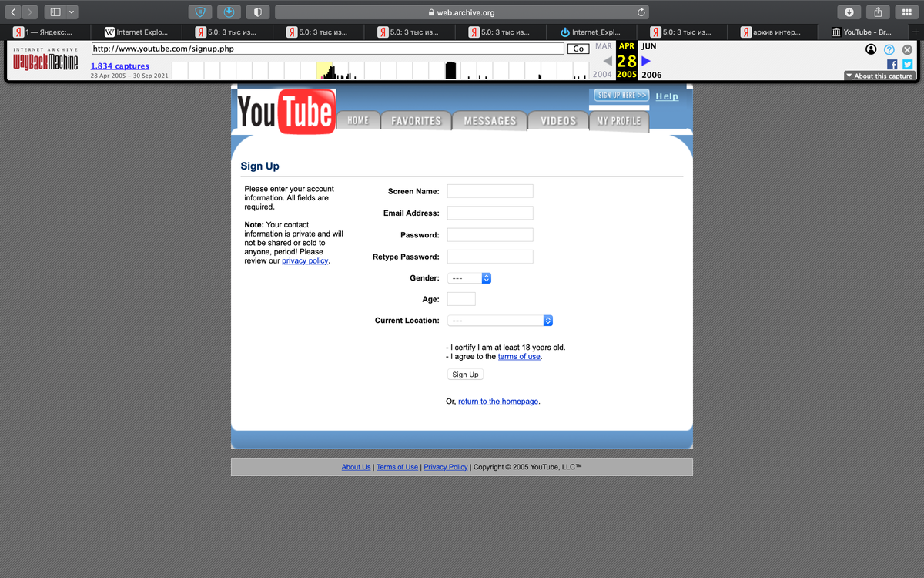Open the About Us footer link

356,467
